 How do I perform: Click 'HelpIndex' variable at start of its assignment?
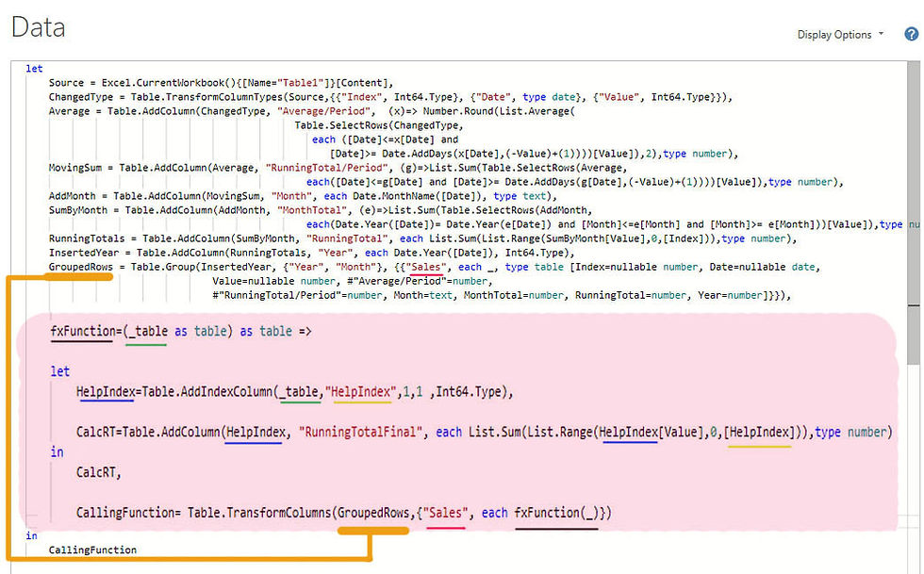click(106, 392)
